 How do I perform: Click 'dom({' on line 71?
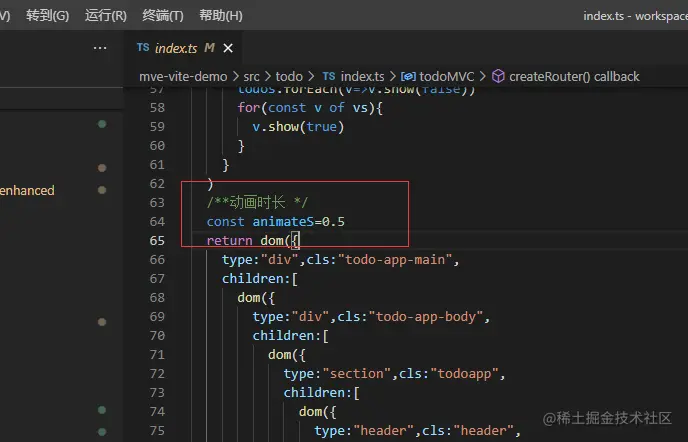287,355
